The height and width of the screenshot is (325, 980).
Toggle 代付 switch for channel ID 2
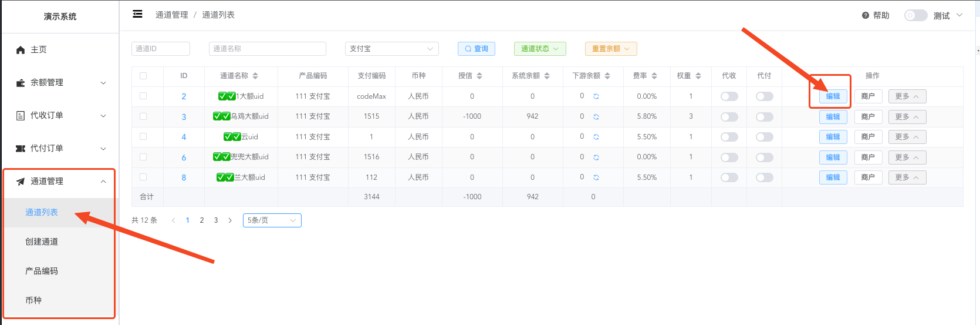765,96
